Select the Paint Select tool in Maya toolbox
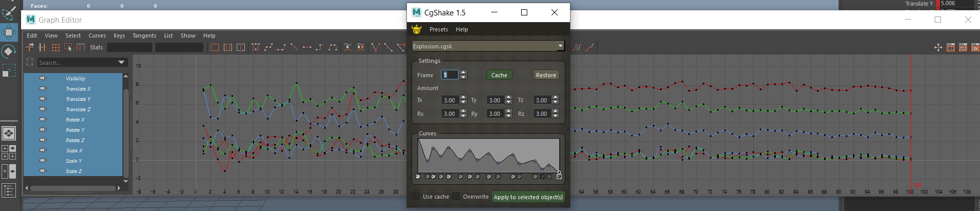This screenshot has width=980, height=211. (9, 13)
